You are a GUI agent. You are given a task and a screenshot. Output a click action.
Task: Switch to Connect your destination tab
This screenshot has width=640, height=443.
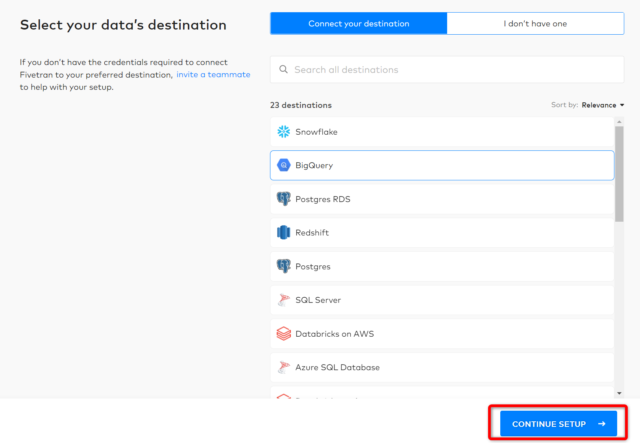click(x=358, y=24)
